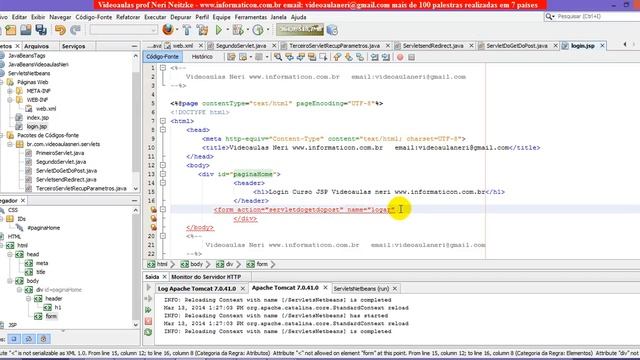Start macro recording red button
Image resolution: width=640 pixels, height=360 pixels.
click(x=400, y=57)
